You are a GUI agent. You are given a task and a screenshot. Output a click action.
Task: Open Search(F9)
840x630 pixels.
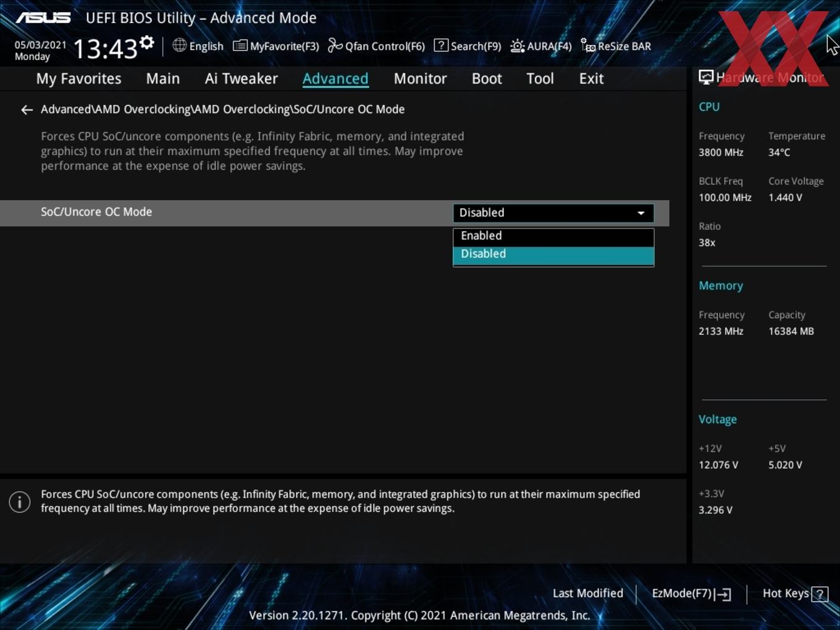468,46
